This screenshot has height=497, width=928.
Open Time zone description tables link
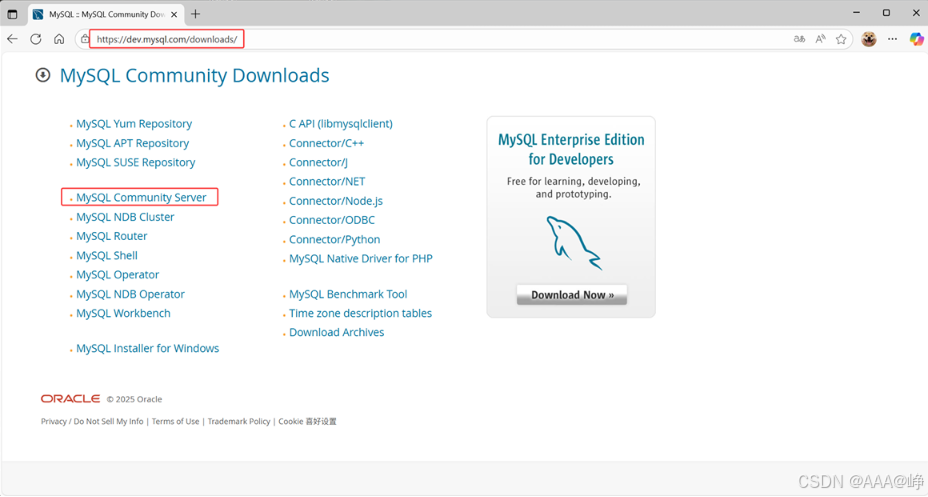coord(360,313)
